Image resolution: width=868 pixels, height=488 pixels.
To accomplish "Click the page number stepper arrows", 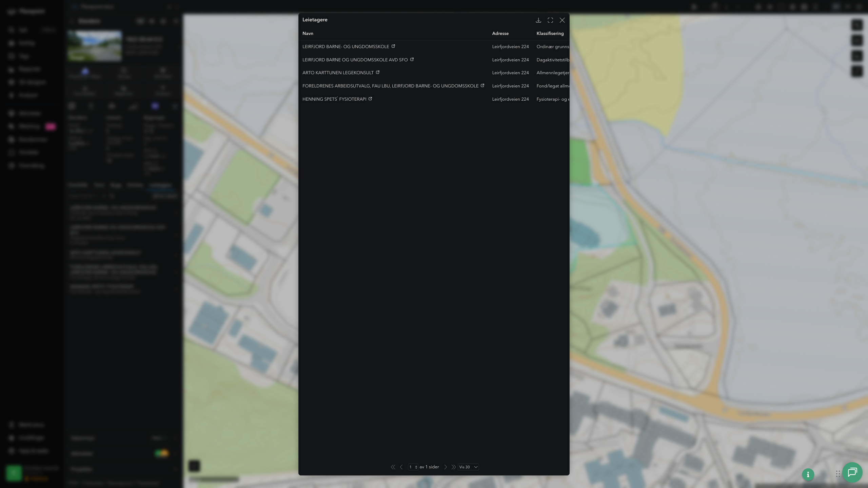I will (x=416, y=467).
